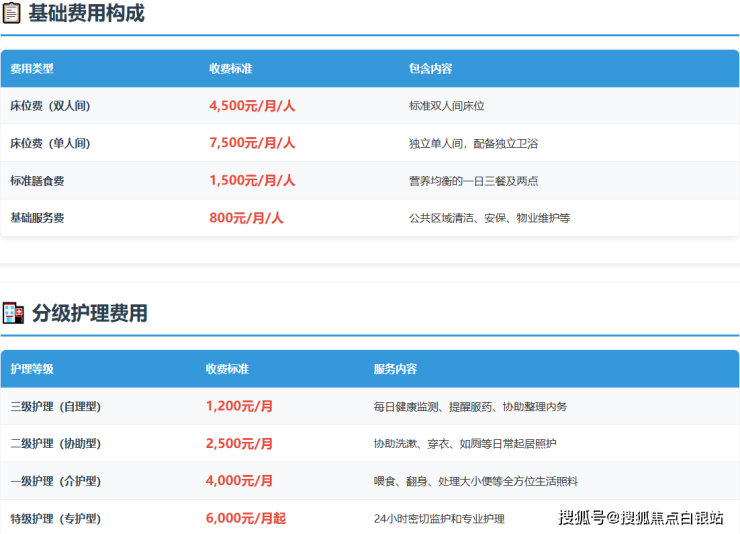Select the 标准膳食费 row label
The image size is (740, 534).
37,181
